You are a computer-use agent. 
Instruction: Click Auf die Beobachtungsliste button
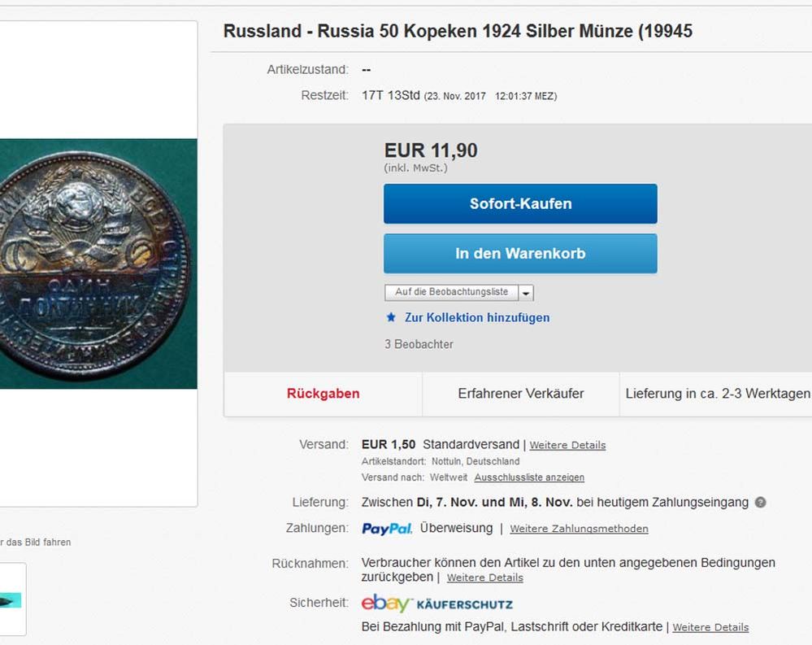pos(451,292)
